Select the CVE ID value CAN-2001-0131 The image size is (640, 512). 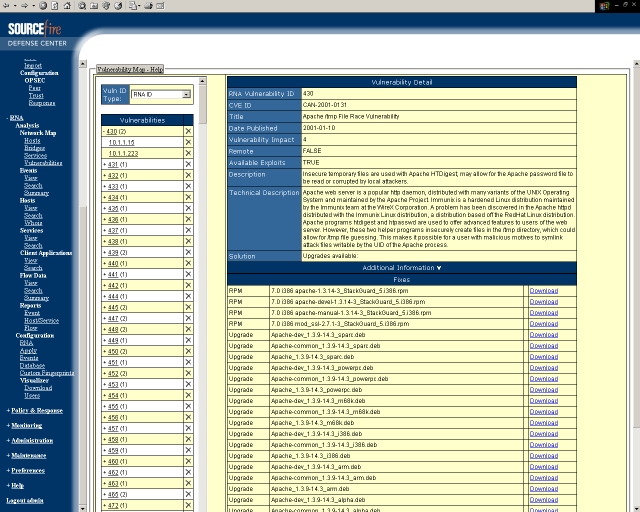point(324,105)
